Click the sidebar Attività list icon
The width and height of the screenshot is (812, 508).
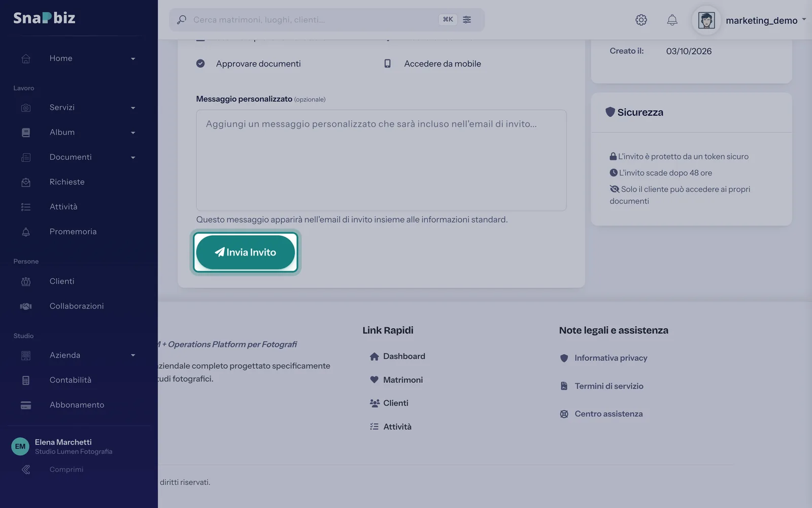(x=26, y=207)
